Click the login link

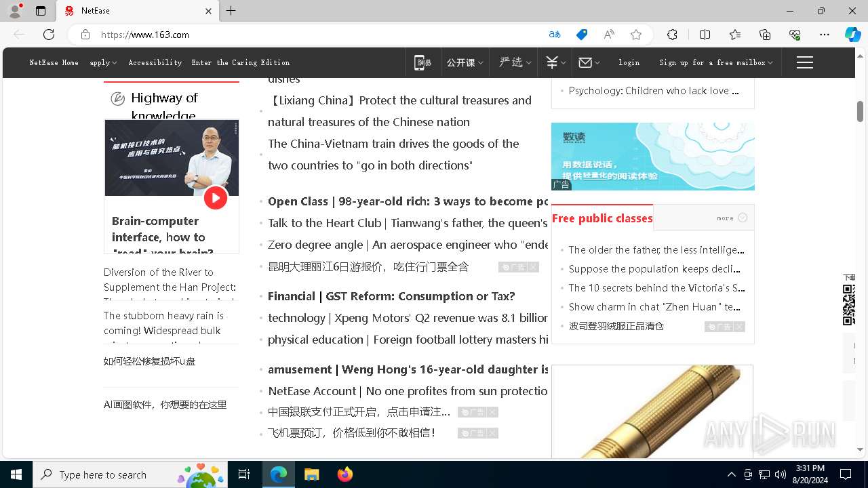629,62
